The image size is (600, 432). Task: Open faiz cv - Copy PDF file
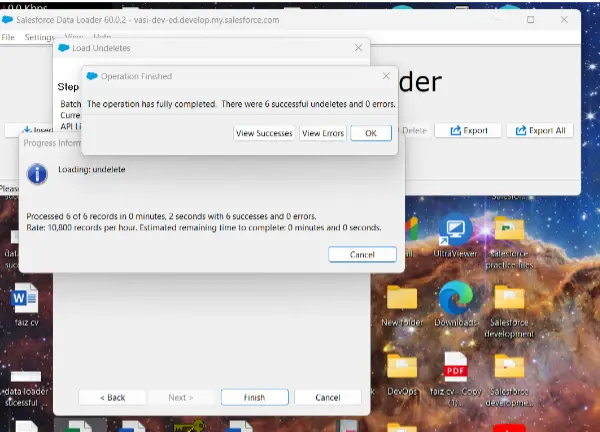coord(455,378)
